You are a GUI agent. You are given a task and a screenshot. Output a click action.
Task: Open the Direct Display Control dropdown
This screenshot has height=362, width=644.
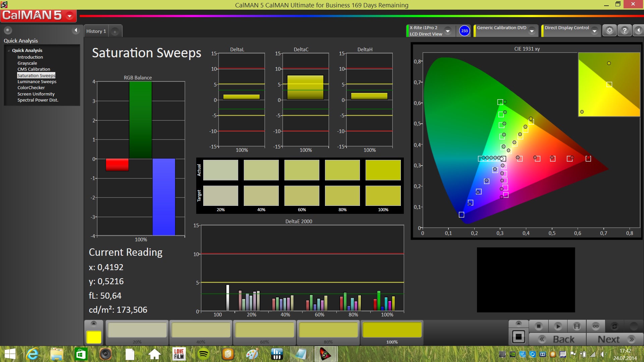(x=594, y=31)
